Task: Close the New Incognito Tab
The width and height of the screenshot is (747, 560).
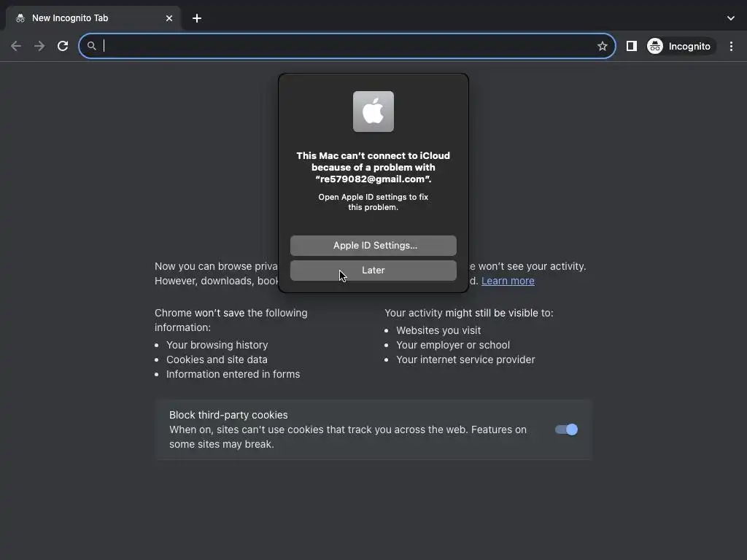Action: [x=169, y=18]
